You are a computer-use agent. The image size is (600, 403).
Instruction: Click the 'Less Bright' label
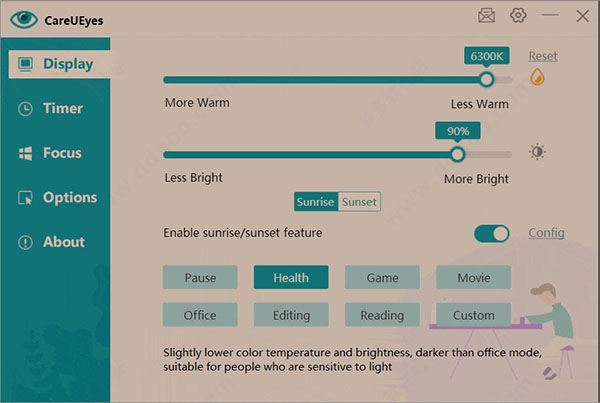coord(194,178)
